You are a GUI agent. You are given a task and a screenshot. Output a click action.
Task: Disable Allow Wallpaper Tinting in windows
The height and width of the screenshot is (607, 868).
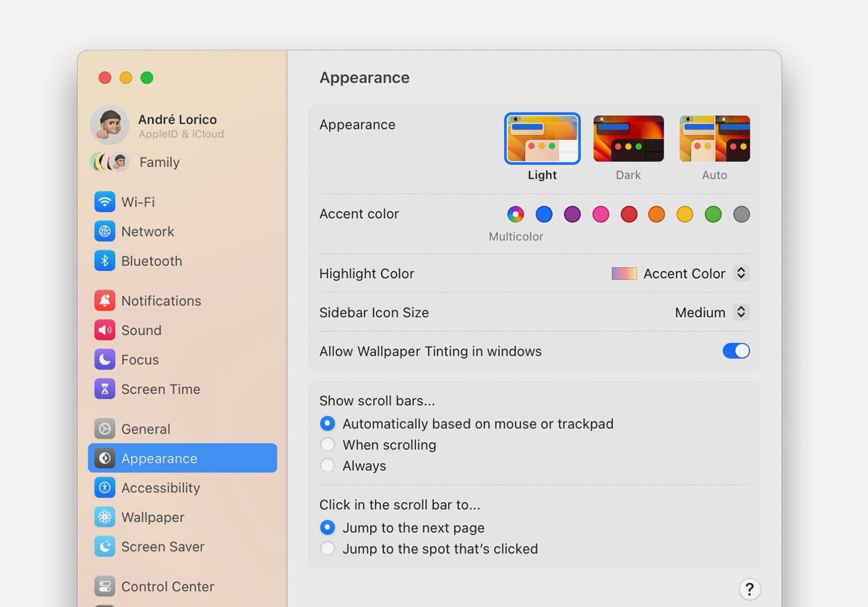point(736,351)
